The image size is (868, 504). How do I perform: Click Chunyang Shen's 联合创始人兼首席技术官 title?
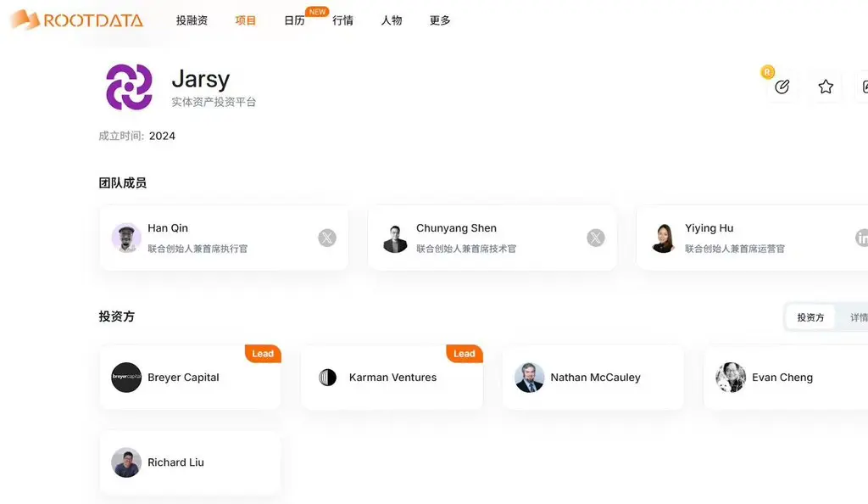(x=466, y=249)
